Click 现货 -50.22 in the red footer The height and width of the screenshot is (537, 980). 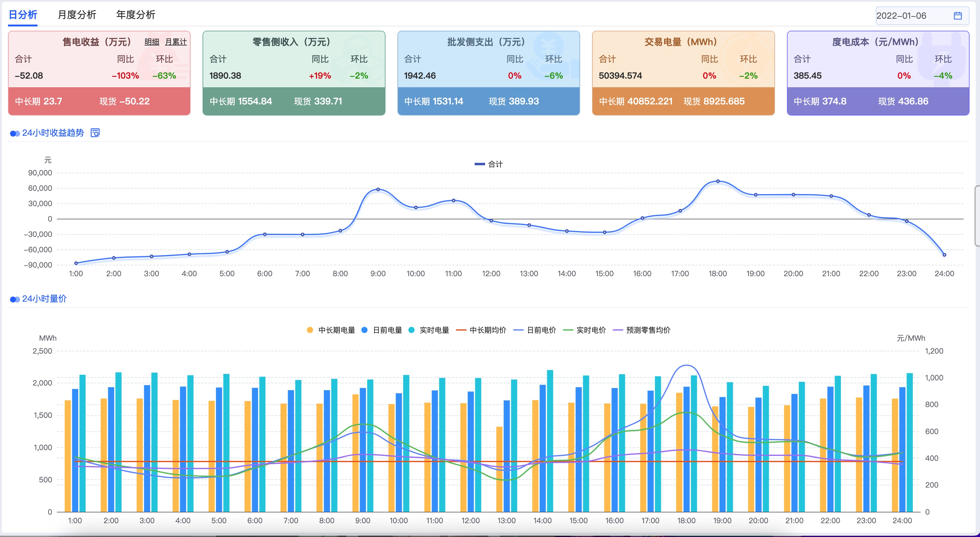[x=124, y=101]
